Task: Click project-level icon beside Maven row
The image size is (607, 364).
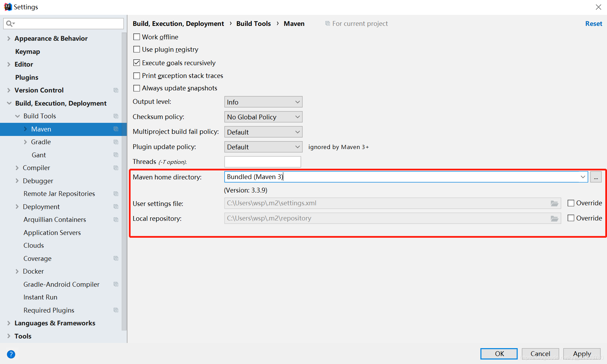Action: click(116, 129)
